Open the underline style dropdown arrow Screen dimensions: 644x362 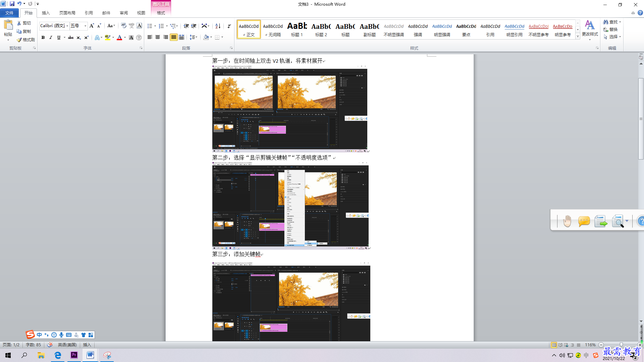tap(64, 38)
